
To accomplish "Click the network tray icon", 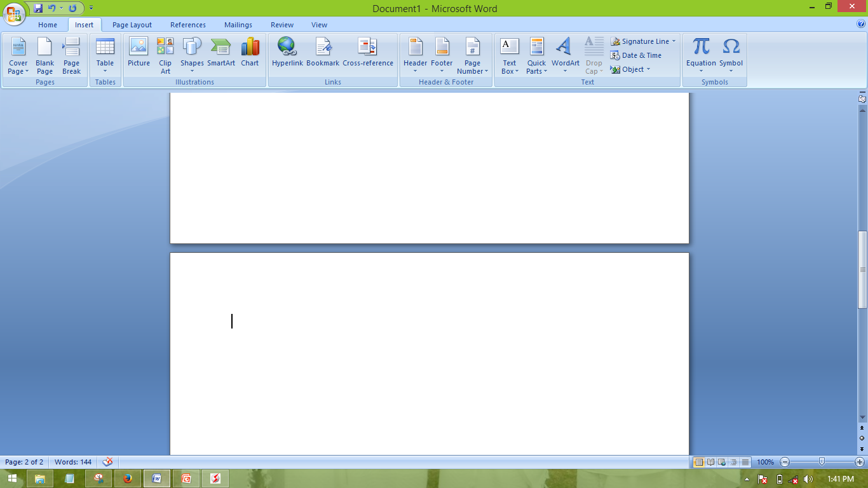I will tap(794, 479).
